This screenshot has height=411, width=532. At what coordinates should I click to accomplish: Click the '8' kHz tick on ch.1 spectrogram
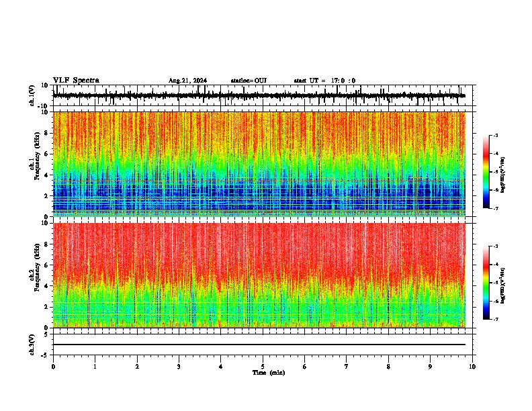point(47,133)
